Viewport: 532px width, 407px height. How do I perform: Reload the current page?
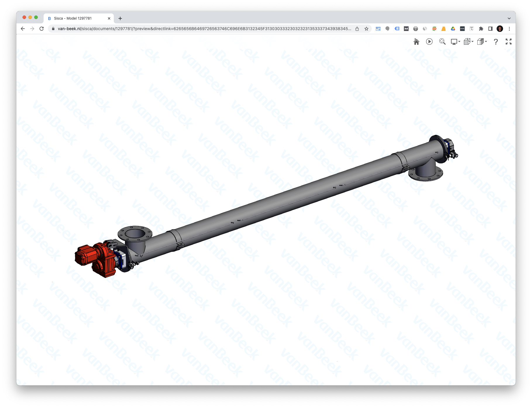coord(42,29)
